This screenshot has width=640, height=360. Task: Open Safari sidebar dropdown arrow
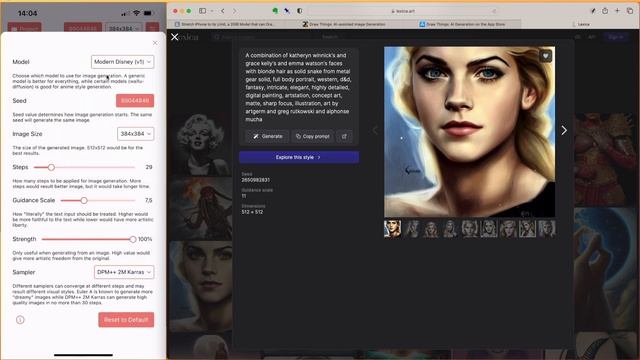click(x=212, y=11)
